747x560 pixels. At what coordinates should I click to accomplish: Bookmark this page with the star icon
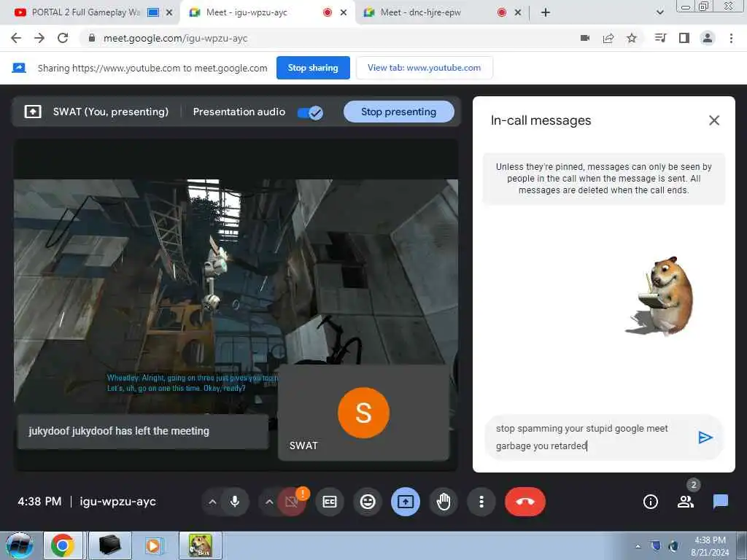632,38
